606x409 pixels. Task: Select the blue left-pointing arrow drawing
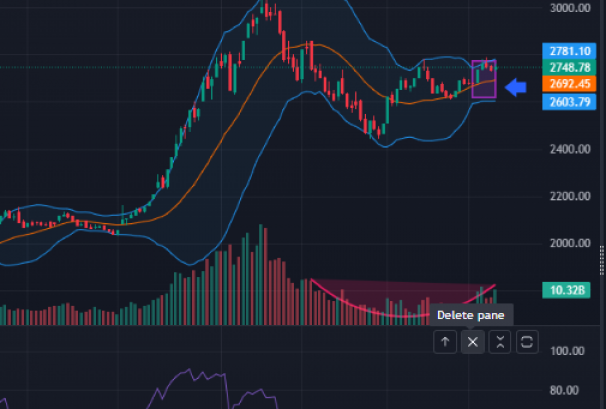pyautogui.click(x=515, y=88)
